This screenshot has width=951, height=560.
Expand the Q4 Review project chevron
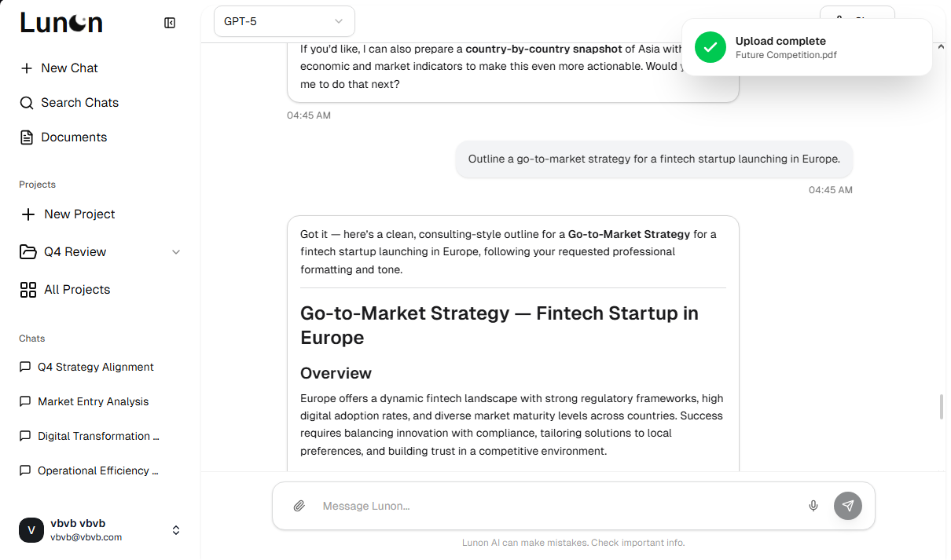point(176,252)
